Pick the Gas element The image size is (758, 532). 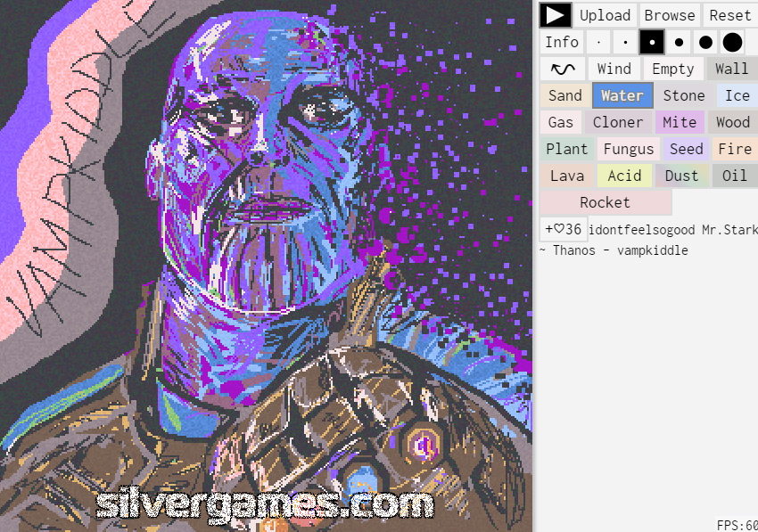pos(560,122)
